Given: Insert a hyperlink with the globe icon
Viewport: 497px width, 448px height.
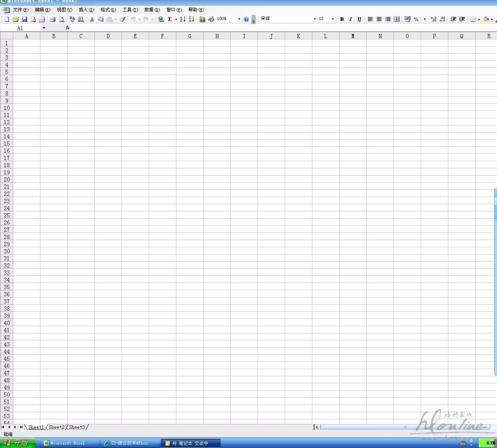Looking at the screenshot, I should 161,19.
